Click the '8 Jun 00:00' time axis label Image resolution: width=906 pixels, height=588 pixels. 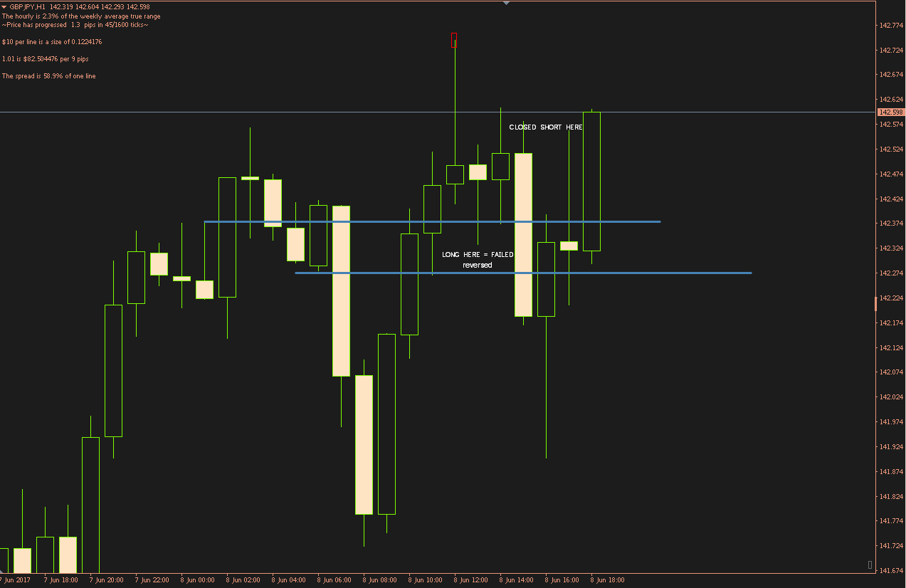click(198, 580)
